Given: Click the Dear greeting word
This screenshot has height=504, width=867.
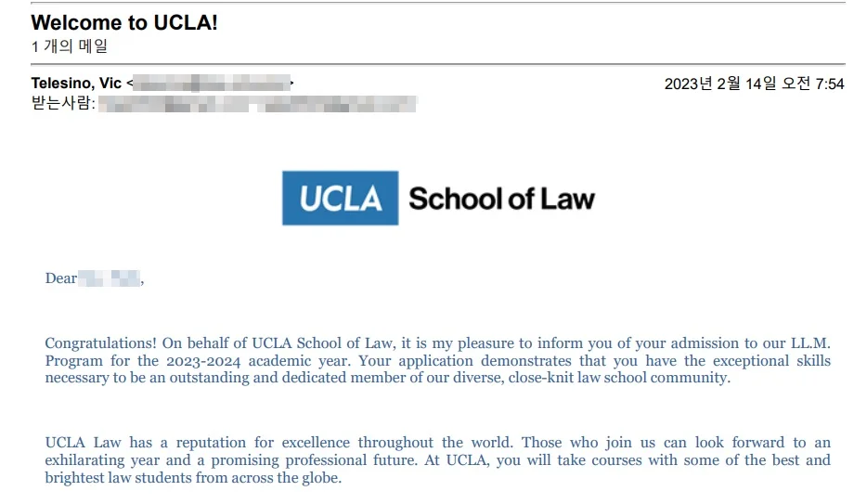Looking at the screenshot, I should pos(61,278).
